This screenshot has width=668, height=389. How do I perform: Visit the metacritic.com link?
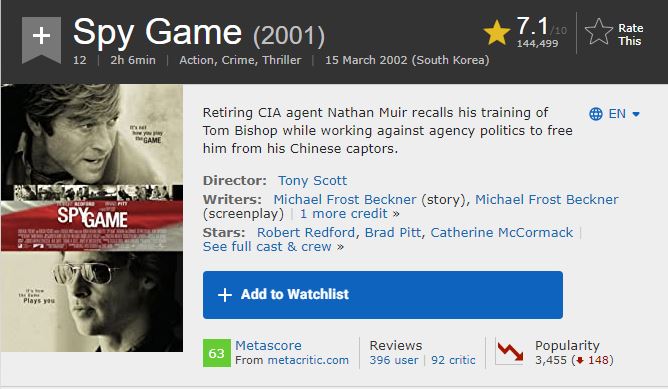308,360
